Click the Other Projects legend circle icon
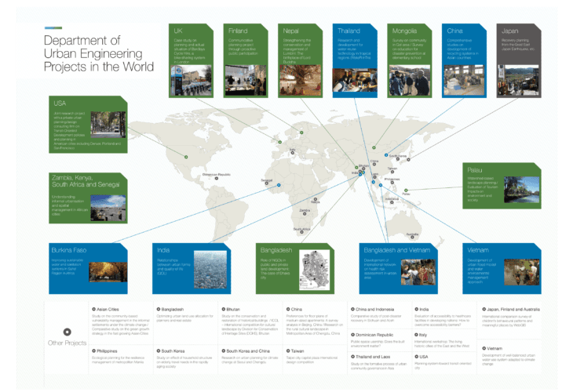Image resolution: width=573 pixels, height=392 pixels. pyautogui.click(x=67, y=332)
